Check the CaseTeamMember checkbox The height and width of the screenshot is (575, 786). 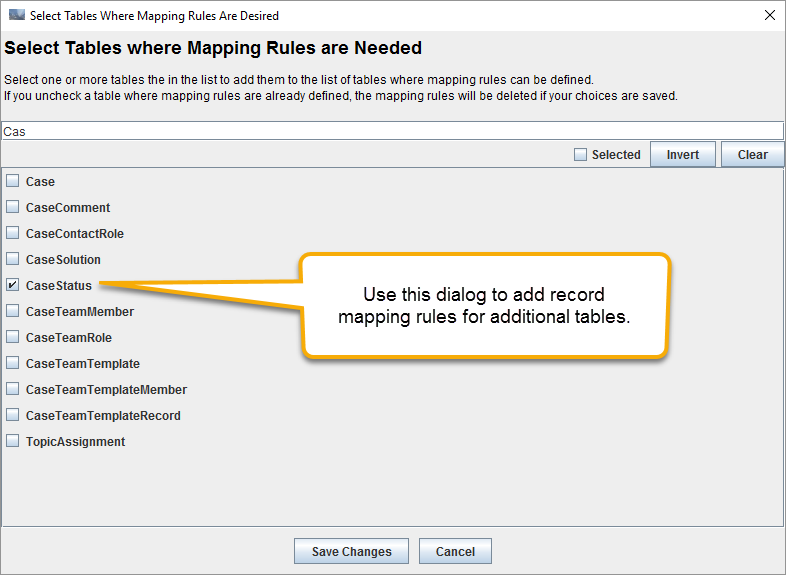pyautogui.click(x=13, y=311)
